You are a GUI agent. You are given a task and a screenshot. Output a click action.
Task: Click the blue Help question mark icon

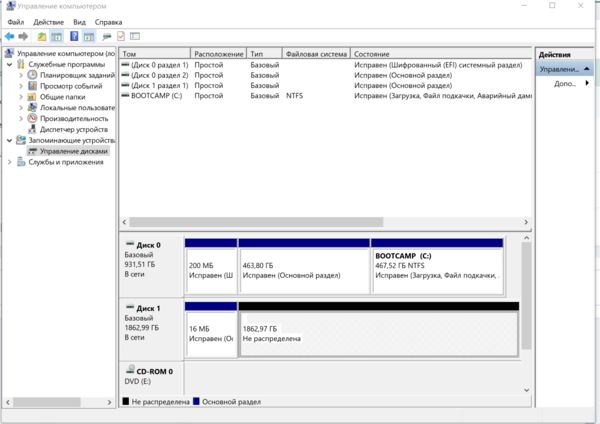pyautogui.click(x=73, y=36)
